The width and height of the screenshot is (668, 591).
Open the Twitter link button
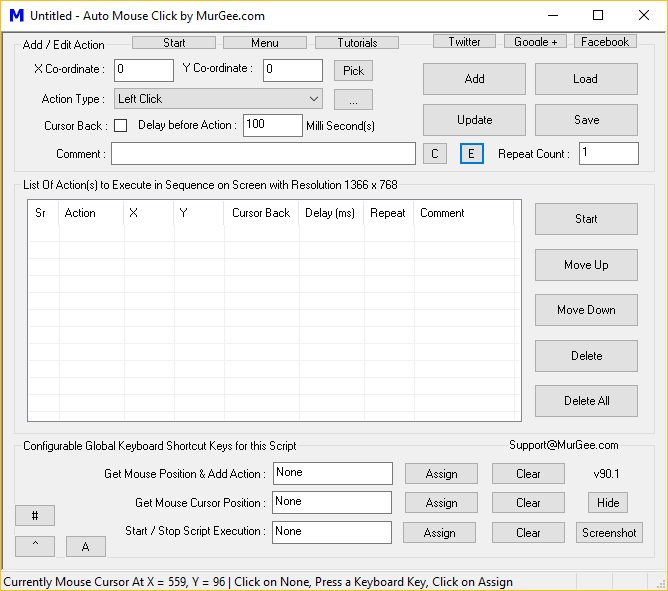pyautogui.click(x=464, y=41)
